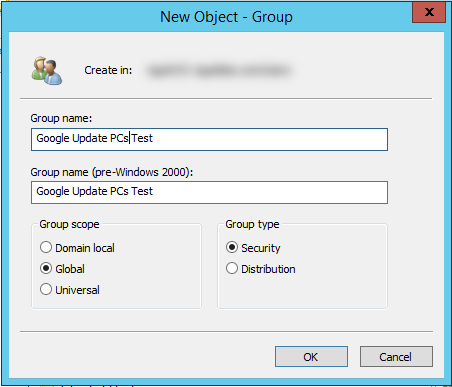Click the New Object - Group title bar
452x387 pixels.
[226, 17]
